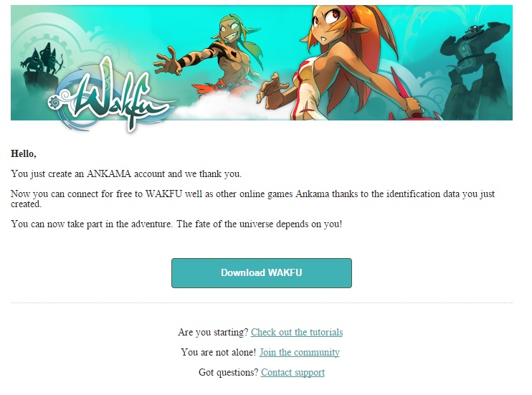This screenshot has height=395, width=532.
Task: Click the Download WAKFU button
Action: tap(262, 273)
